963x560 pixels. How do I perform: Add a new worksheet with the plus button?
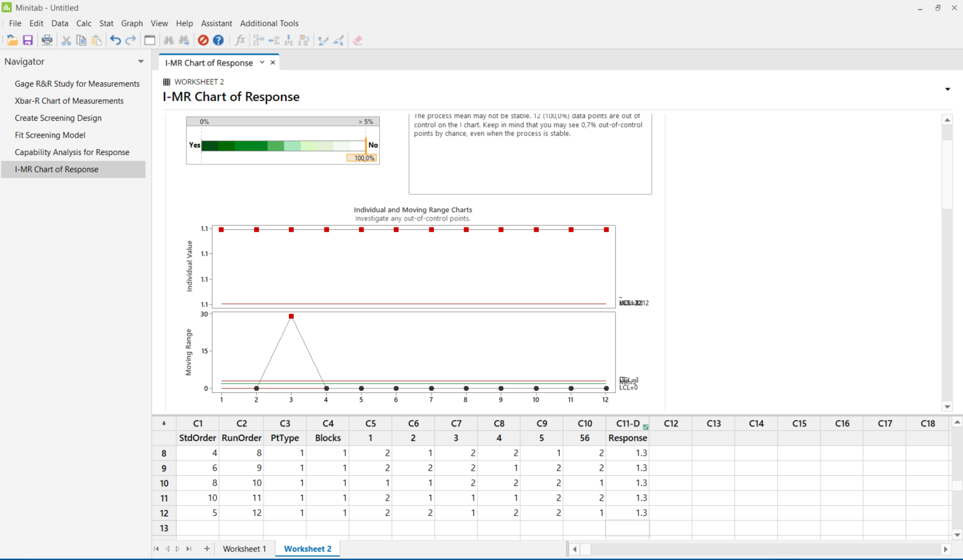(x=207, y=548)
